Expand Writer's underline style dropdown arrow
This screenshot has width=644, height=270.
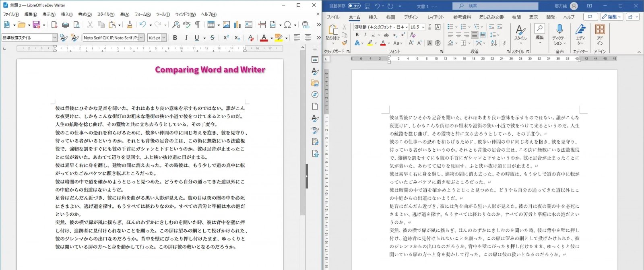[204, 38]
